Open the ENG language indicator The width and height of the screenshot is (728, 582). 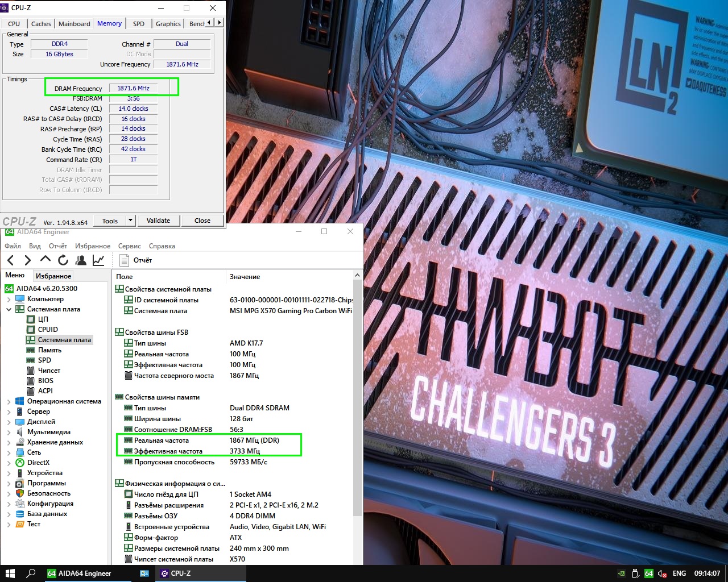679,573
